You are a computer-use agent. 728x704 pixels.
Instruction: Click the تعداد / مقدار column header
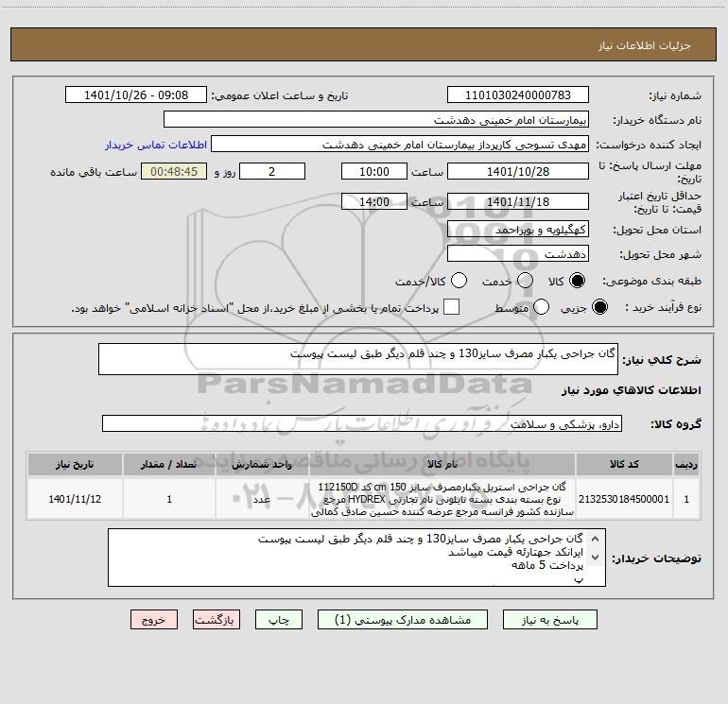coord(169,464)
